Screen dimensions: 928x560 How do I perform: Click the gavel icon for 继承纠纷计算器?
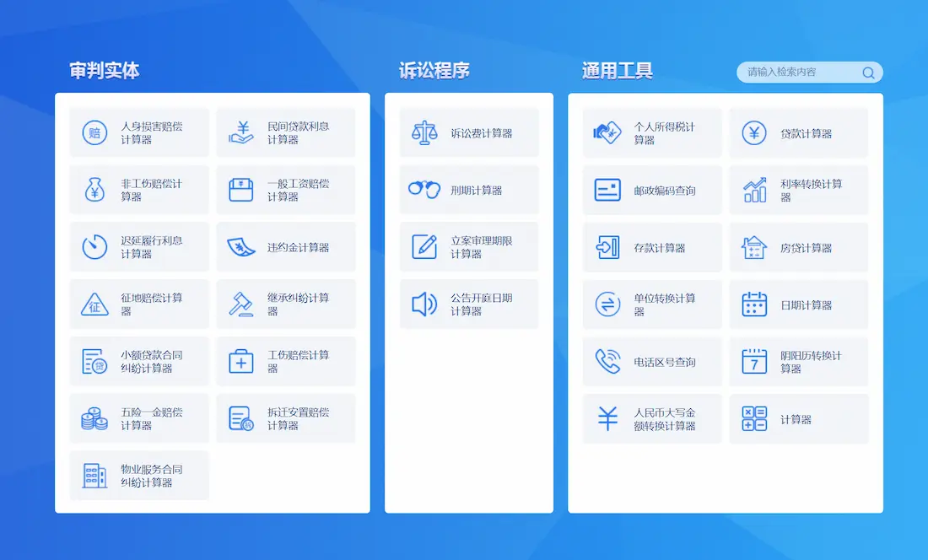241,304
